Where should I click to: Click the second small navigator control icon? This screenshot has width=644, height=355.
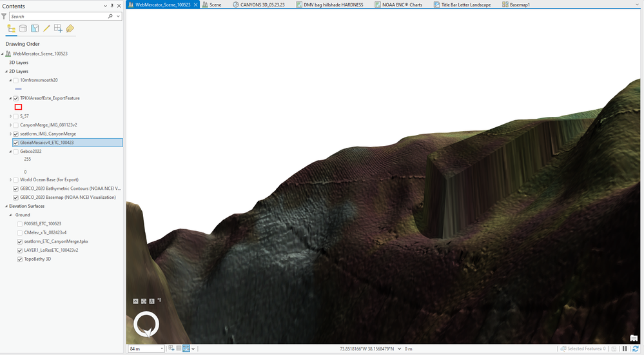144,301
